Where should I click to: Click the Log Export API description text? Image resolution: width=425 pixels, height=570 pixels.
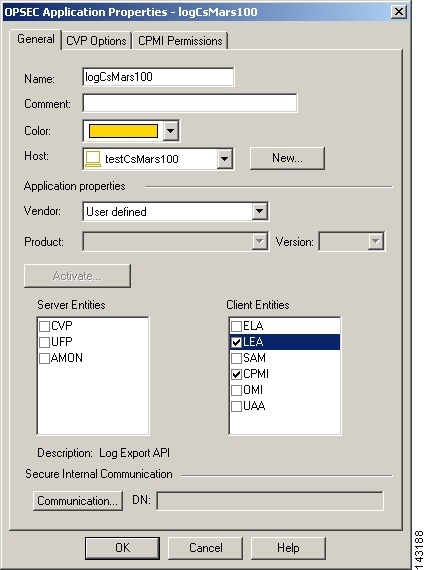135,453
